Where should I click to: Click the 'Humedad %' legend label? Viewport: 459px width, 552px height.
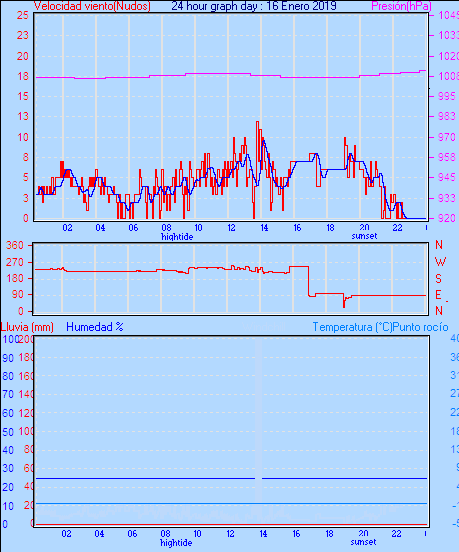click(95, 327)
